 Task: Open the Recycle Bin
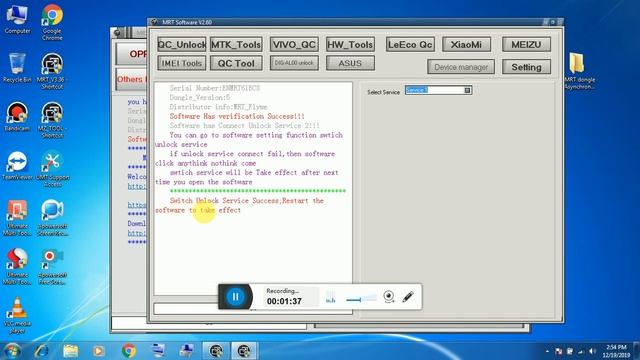click(x=17, y=68)
